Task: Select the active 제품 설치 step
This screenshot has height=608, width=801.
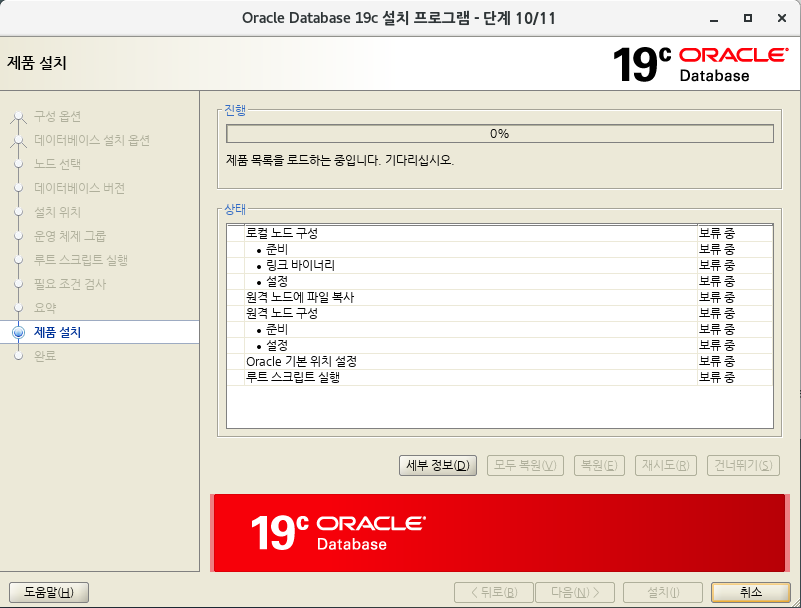Action: tap(57, 332)
